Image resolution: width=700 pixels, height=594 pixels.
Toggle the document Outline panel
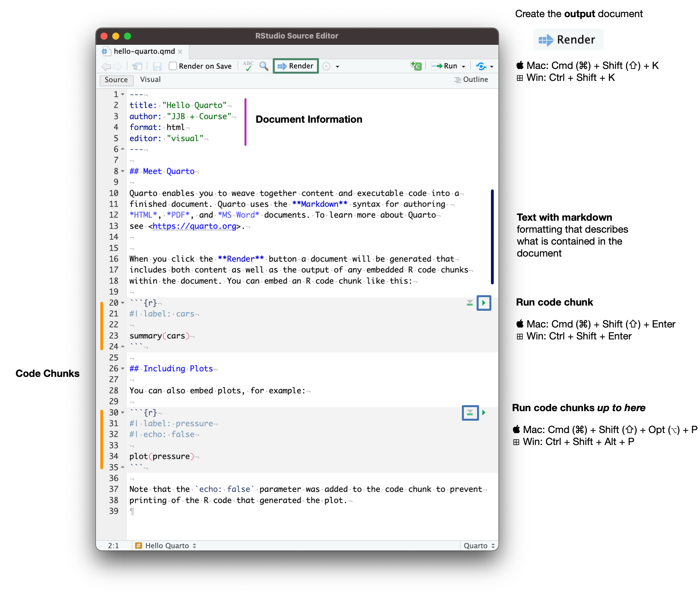(x=472, y=79)
